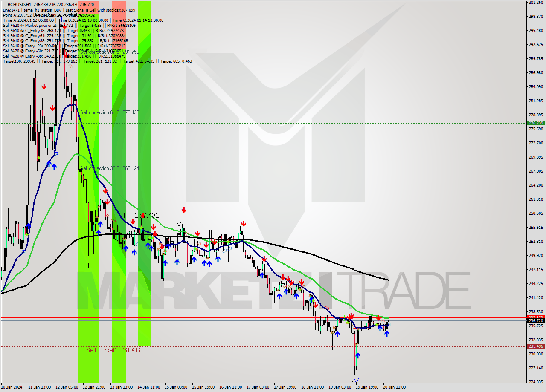Click the 298.370 price axis label
Viewport: 546px width, 392px height.
click(x=536, y=17)
